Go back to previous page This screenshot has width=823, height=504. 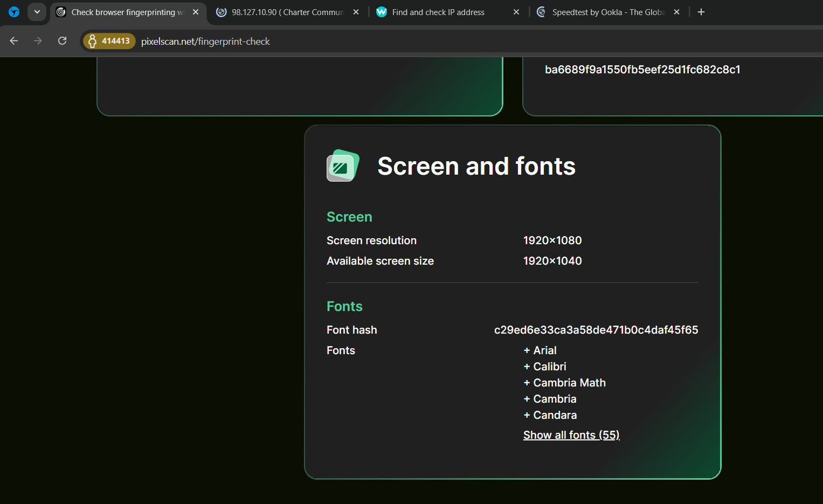tap(14, 41)
